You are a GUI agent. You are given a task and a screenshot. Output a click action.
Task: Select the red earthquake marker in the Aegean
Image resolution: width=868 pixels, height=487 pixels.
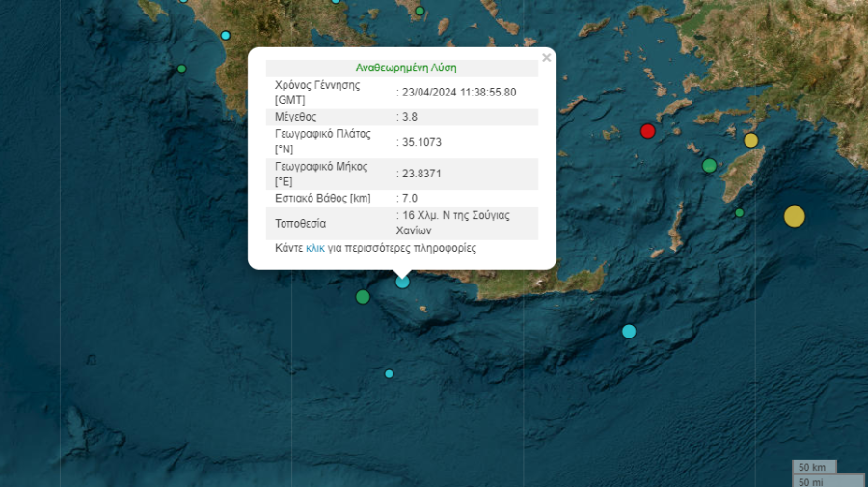pos(648,131)
